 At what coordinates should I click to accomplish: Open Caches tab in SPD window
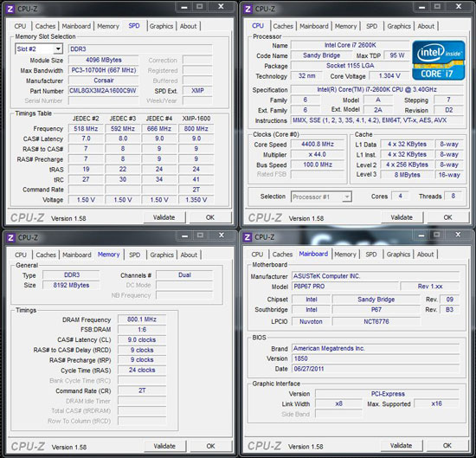pos(45,26)
